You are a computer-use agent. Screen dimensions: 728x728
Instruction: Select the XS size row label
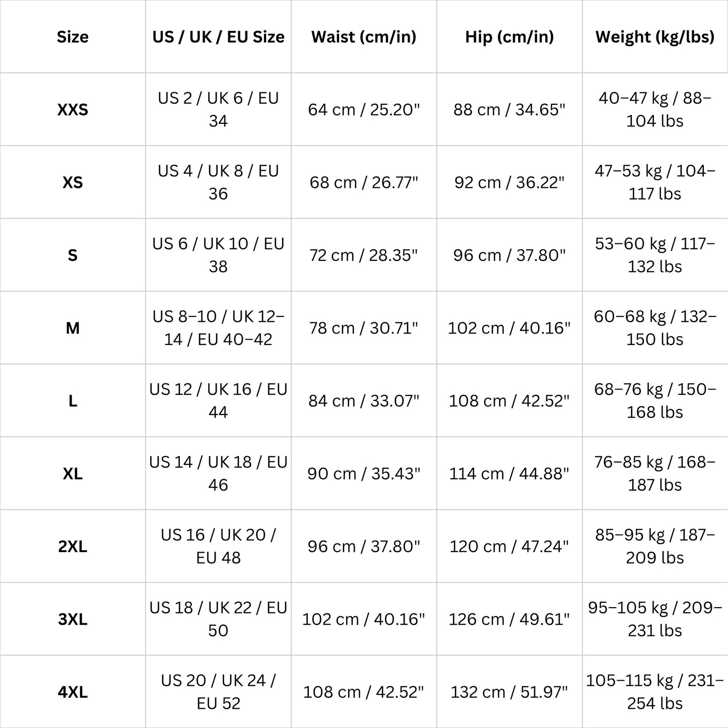click(x=73, y=182)
